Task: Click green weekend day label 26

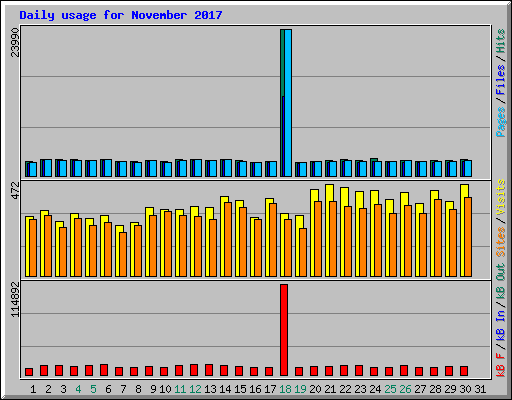Action: coord(405,389)
